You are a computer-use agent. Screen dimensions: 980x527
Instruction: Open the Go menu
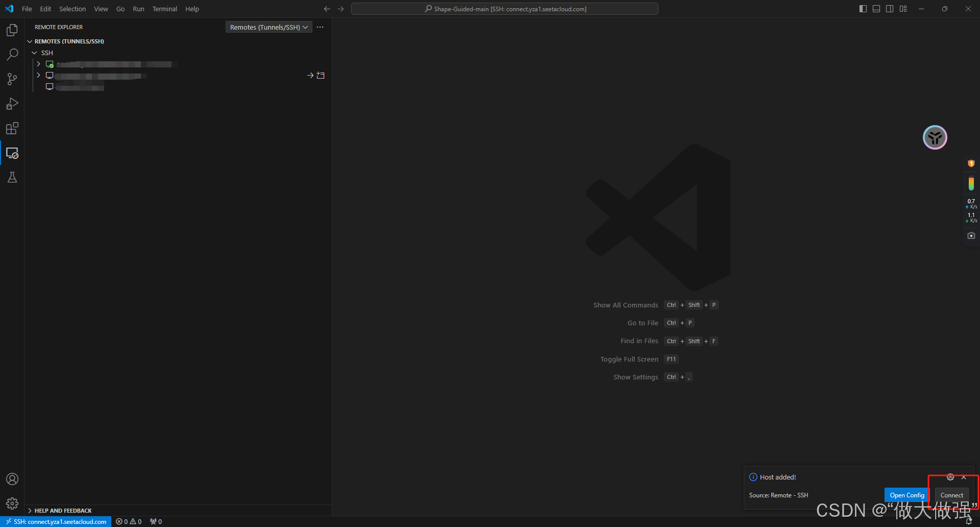pyautogui.click(x=120, y=9)
